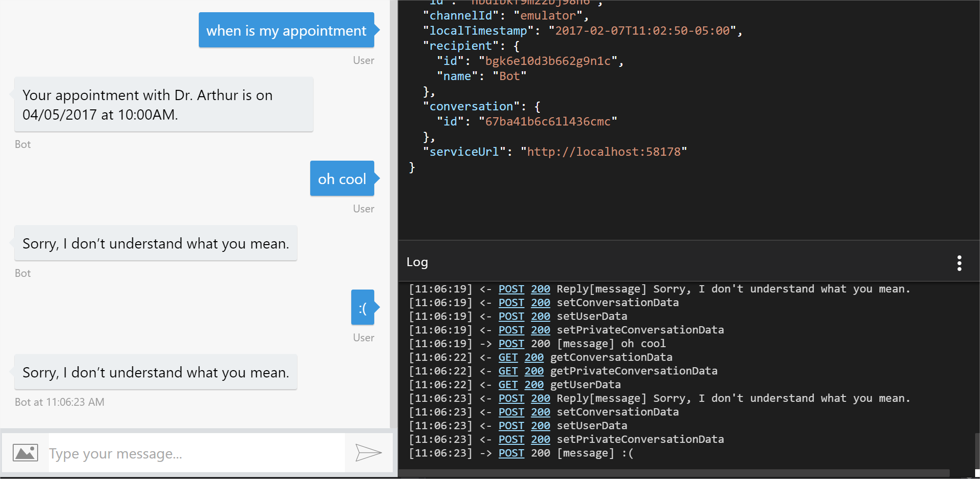This screenshot has width=980, height=479.
Task: Open GET link for getUserData log
Action: [x=508, y=385]
